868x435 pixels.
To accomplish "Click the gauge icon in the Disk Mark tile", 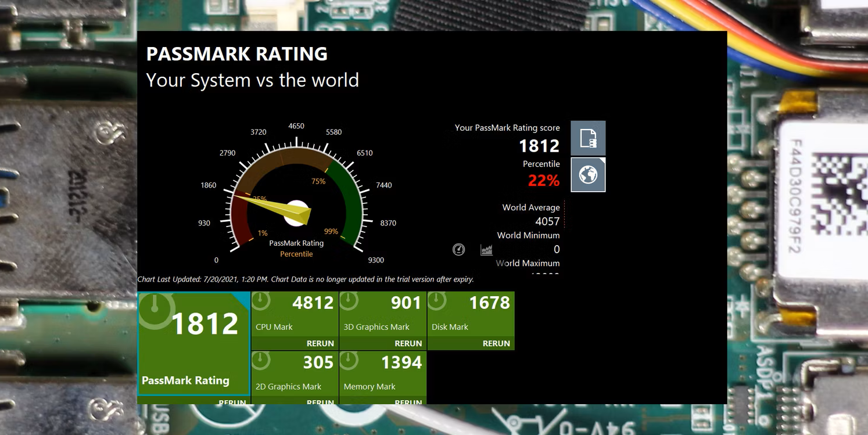I will click(x=437, y=301).
